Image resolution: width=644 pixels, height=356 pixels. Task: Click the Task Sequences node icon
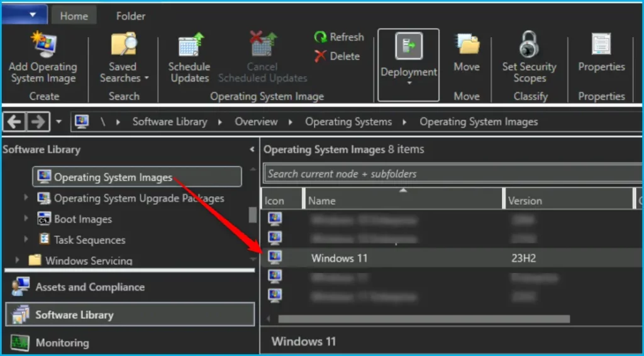44,239
